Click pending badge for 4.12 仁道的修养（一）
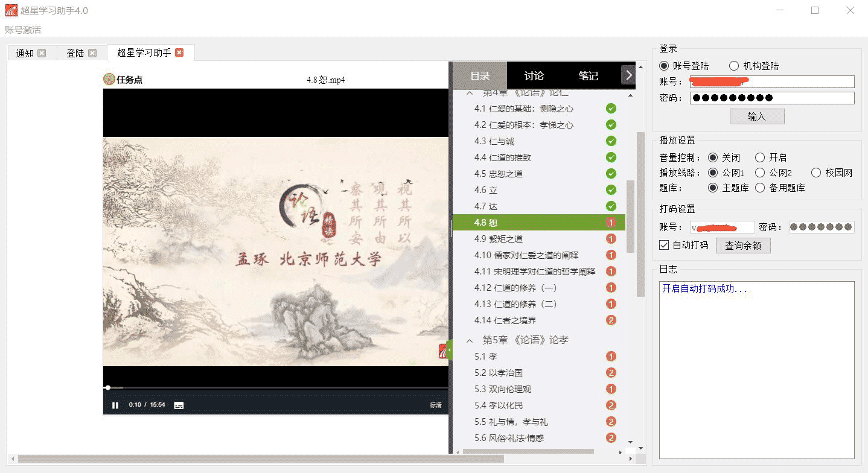 tap(611, 288)
